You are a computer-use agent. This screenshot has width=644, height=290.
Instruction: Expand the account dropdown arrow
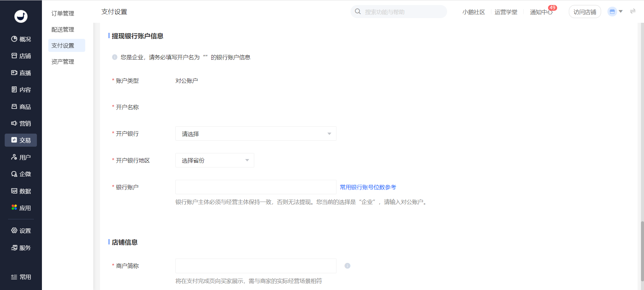pyautogui.click(x=621, y=12)
